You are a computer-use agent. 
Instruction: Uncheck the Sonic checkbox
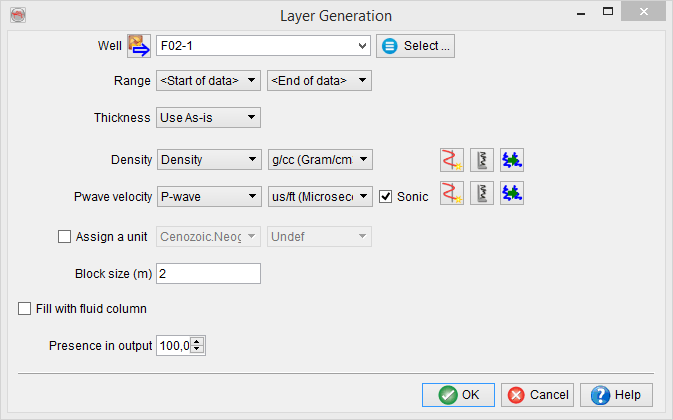pos(386,197)
